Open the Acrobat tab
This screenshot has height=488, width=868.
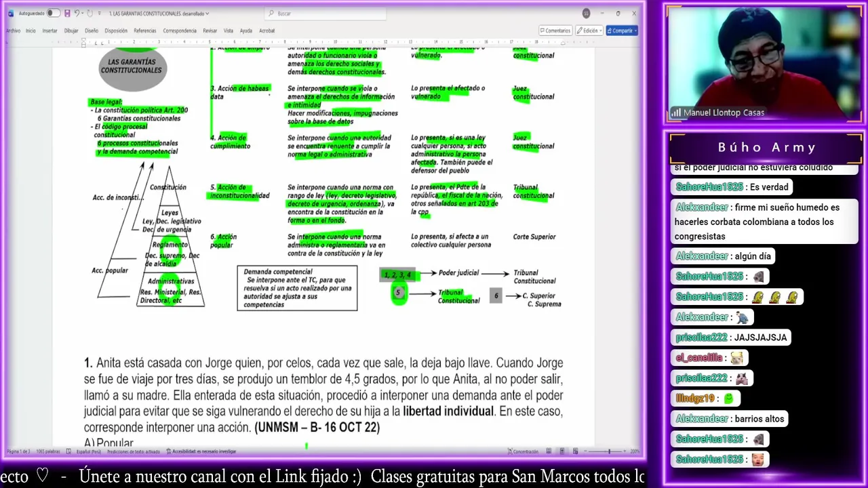pos(267,30)
